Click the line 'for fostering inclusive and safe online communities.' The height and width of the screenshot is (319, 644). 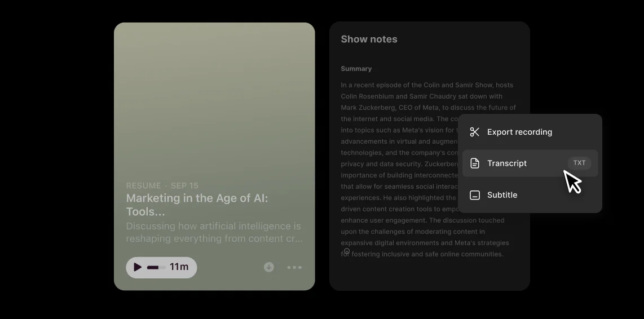click(422, 254)
